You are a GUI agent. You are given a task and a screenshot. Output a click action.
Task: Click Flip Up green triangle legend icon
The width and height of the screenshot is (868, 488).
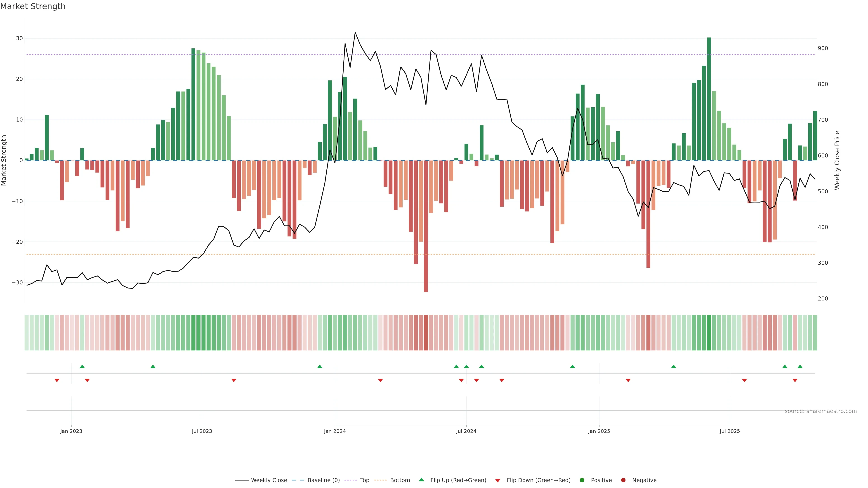[x=421, y=480]
